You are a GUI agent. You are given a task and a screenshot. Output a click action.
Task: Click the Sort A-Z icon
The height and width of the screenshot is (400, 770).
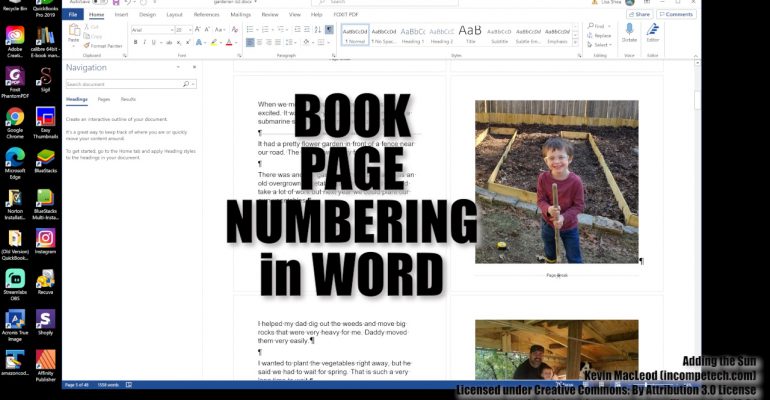(x=318, y=30)
